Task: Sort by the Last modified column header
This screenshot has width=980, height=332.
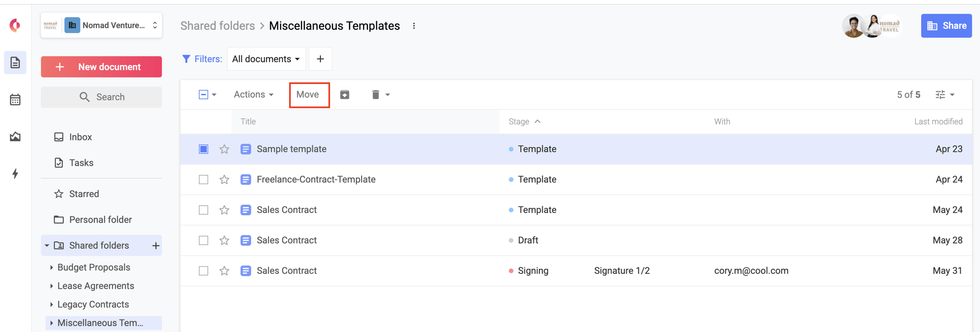Action: point(938,122)
